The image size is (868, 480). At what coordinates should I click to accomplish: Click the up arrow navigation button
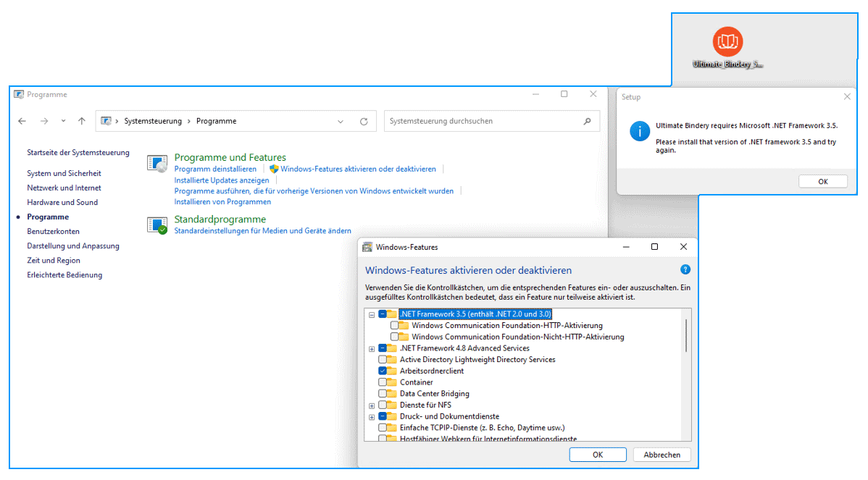click(x=82, y=122)
